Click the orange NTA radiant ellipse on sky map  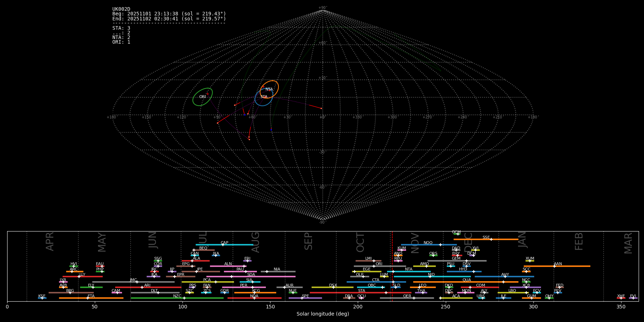pos(269,89)
